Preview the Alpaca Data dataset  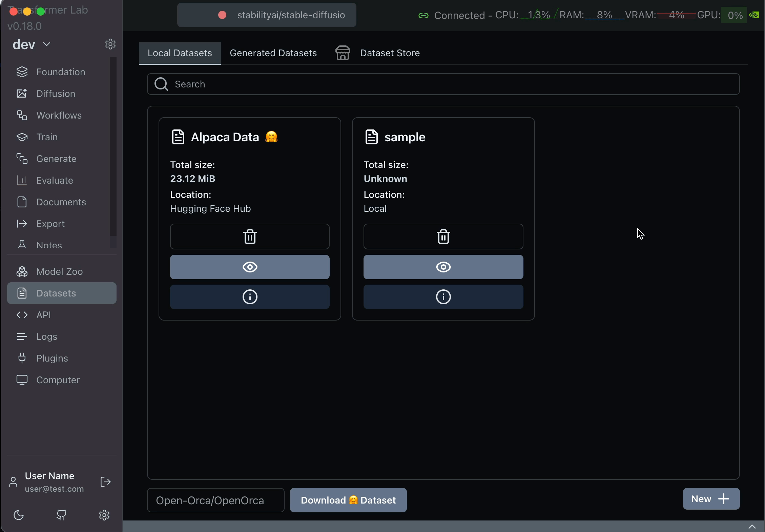[249, 267]
